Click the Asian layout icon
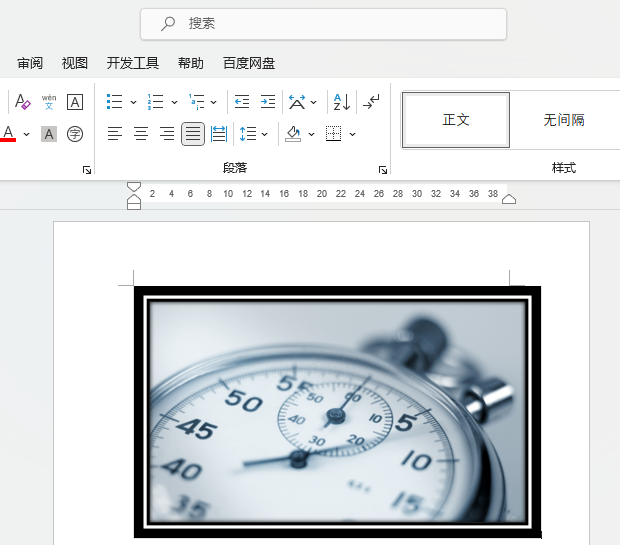Screen dimensions: 620x545 click(297, 102)
